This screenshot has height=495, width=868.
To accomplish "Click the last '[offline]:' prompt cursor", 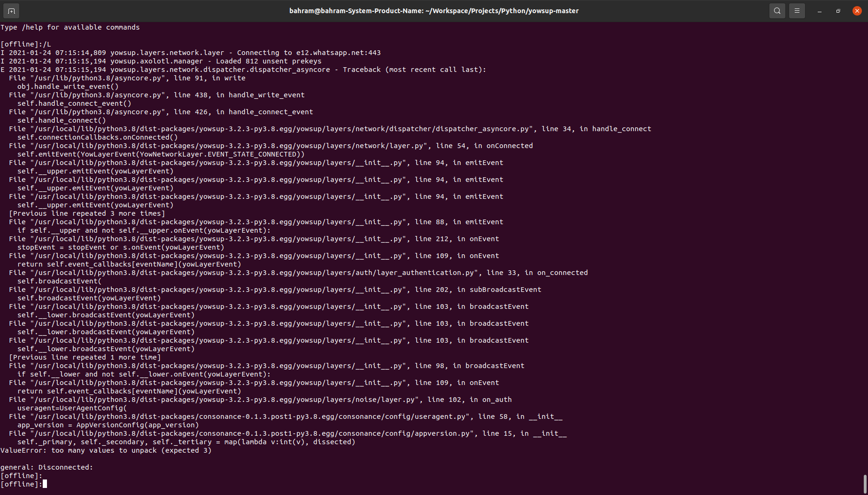I will [45, 484].
